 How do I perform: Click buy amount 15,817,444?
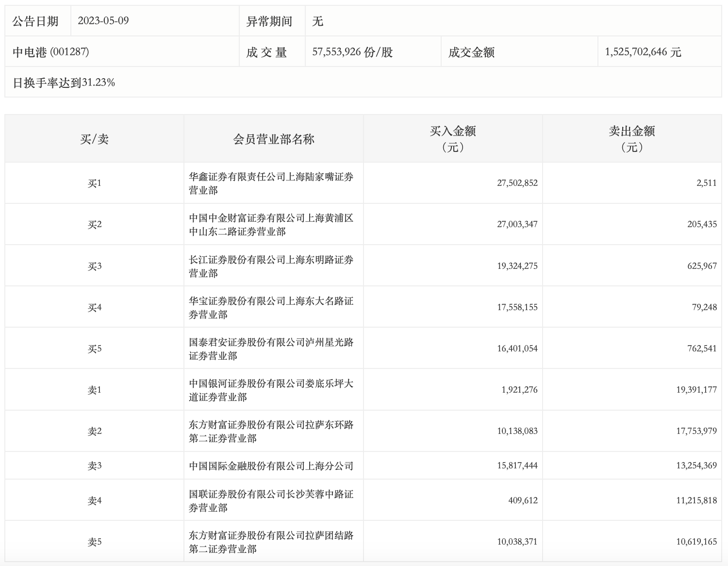[517, 466]
